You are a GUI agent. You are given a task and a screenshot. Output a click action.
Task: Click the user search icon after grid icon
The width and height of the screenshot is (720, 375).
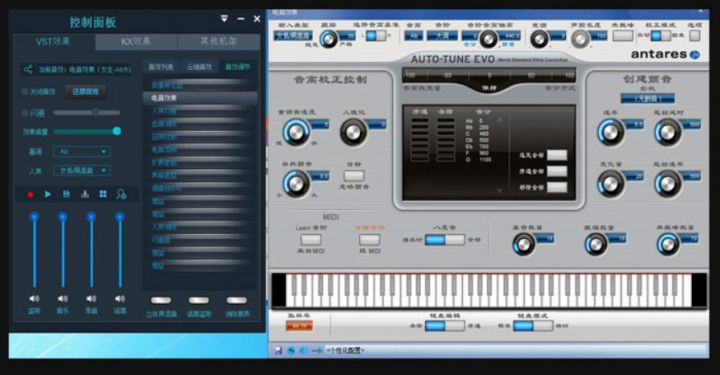(x=121, y=194)
